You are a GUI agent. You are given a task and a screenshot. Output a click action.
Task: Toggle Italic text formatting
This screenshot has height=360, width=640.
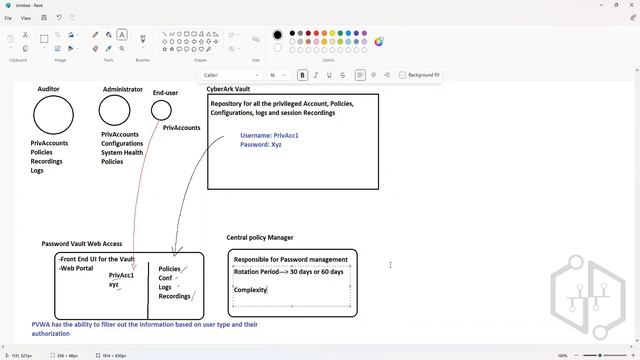[316, 75]
